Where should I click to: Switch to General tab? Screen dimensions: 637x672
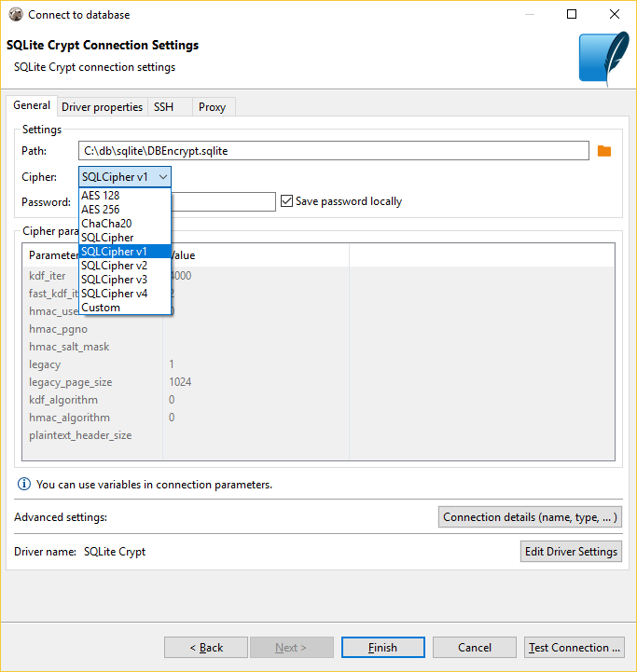pyautogui.click(x=32, y=105)
